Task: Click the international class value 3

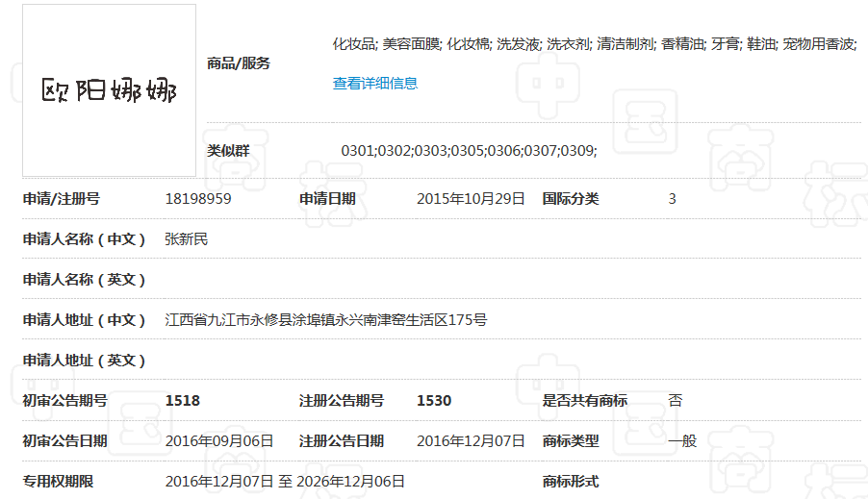Action: (673, 199)
